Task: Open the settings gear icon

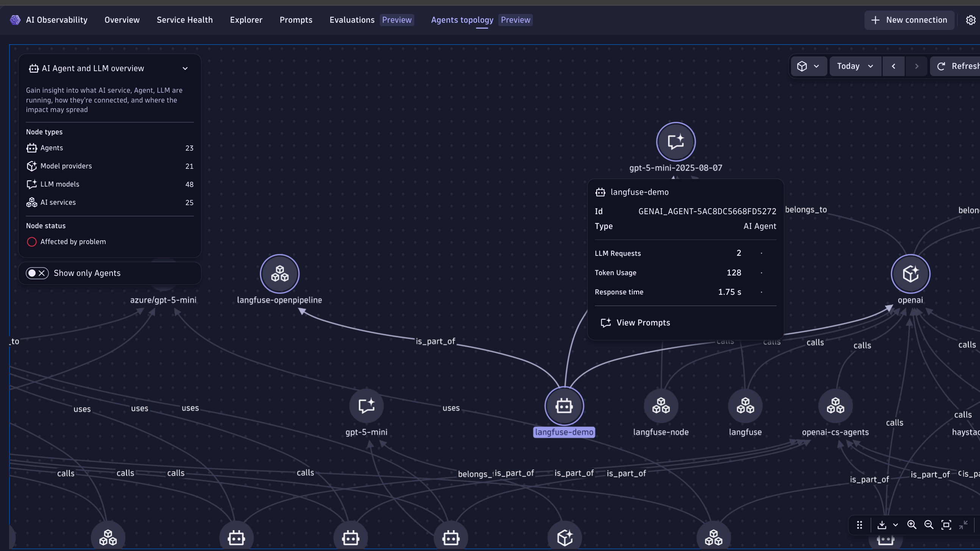Action: (971, 20)
